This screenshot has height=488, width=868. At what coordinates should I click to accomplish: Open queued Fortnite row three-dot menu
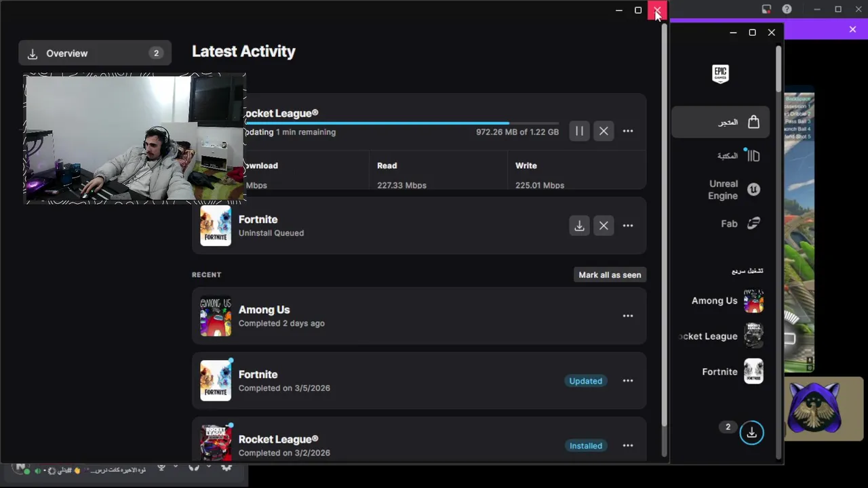628,226
